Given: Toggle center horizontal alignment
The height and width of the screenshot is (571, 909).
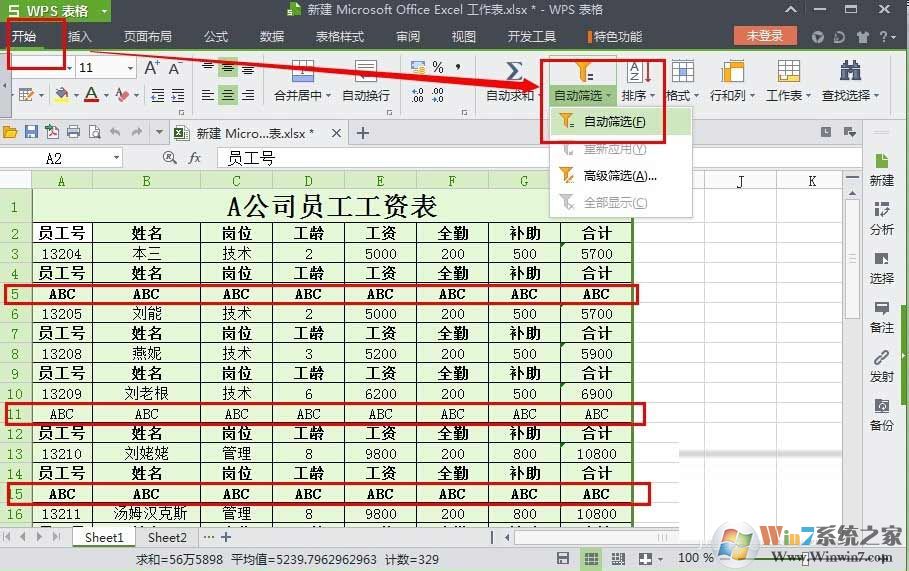Looking at the screenshot, I should click(228, 96).
